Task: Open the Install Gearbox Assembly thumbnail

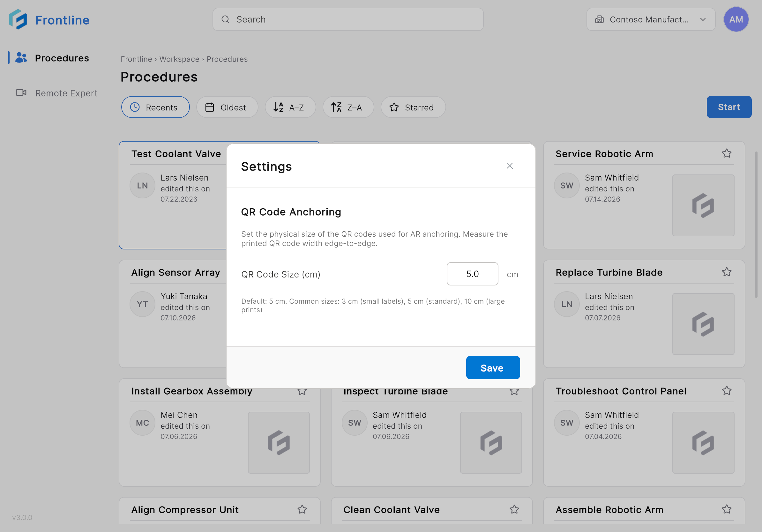Action: coord(279,443)
